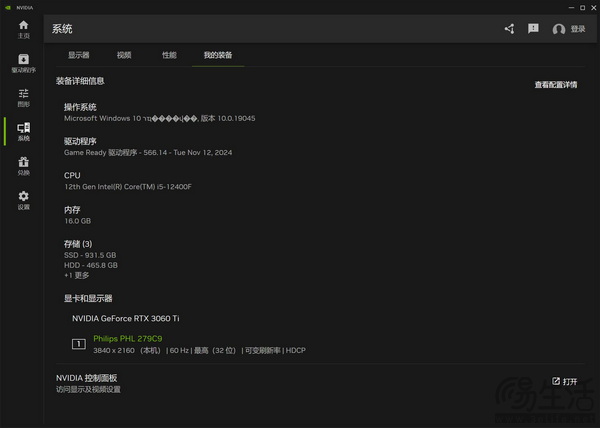Open the Home (主页) sidebar icon
This screenshot has width=600, height=428.
point(23,29)
